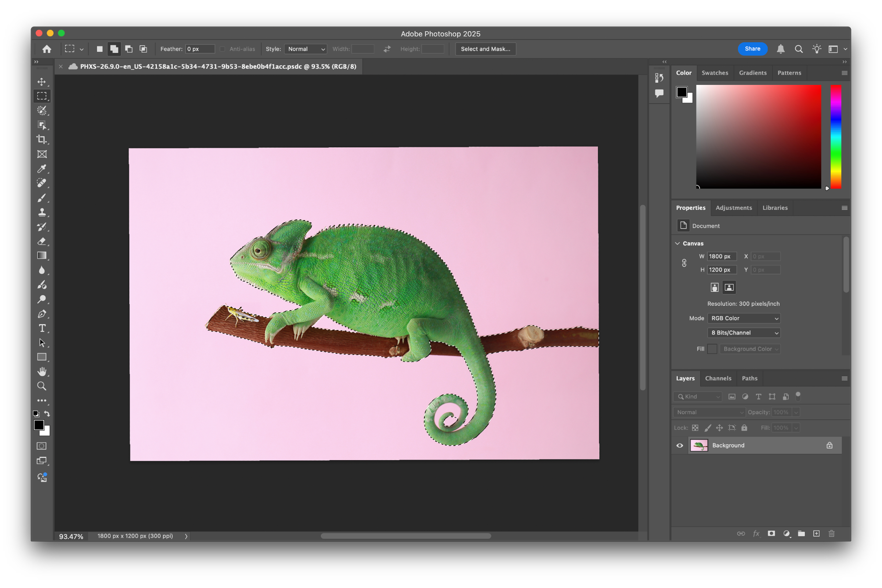Viewport: 882px width, 588px height.
Task: Create a new layer
Action: [x=816, y=533]
